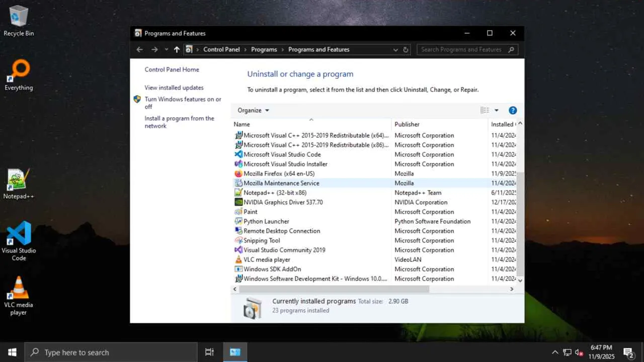Image resolution: width=644 pixels, height=362 pixels.
Task: Click the NVIDIA Graphics Driver icon
Action: pyautogui.click(x=238, y=202)
